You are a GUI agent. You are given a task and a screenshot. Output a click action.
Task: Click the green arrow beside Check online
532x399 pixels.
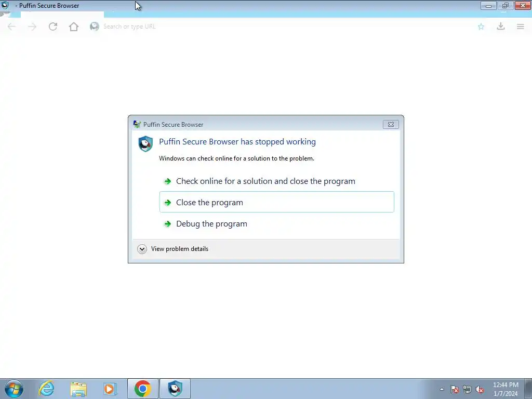coord(168,181)
